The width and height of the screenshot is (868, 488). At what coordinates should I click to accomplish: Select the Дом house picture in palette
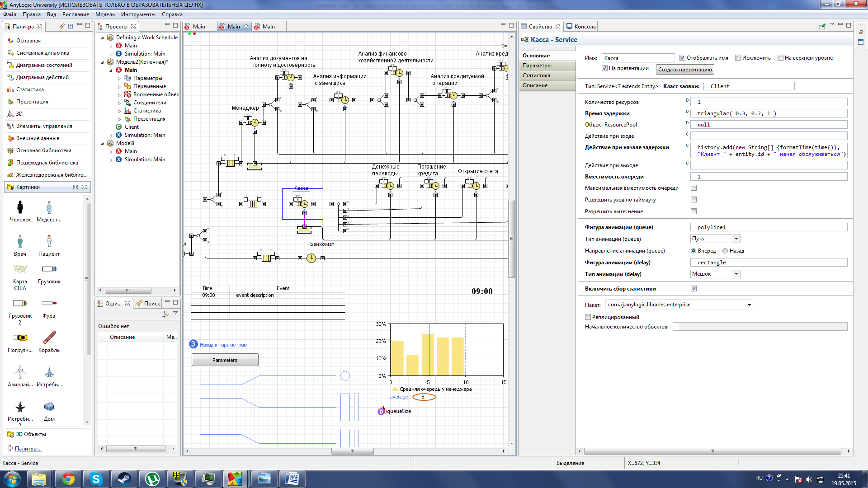49,407
